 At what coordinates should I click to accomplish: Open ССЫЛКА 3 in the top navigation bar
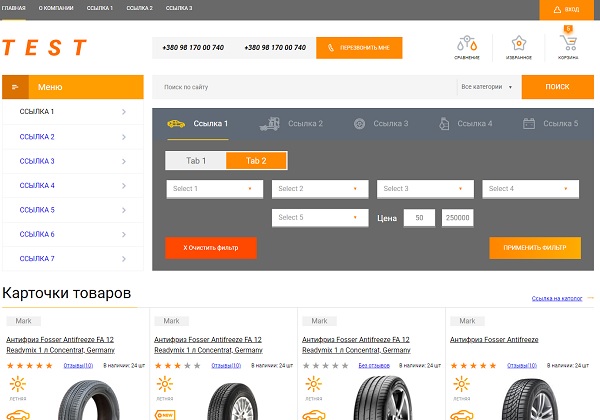coord(179,8)
